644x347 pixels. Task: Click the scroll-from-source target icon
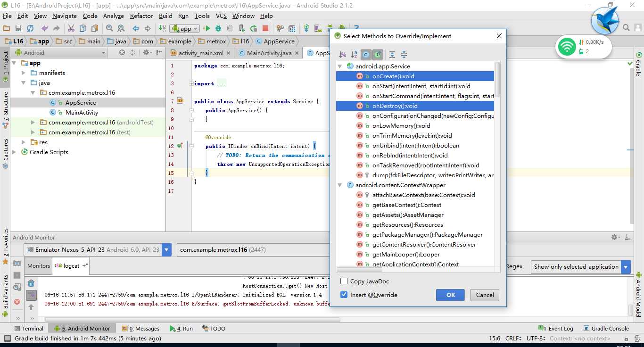122,52
